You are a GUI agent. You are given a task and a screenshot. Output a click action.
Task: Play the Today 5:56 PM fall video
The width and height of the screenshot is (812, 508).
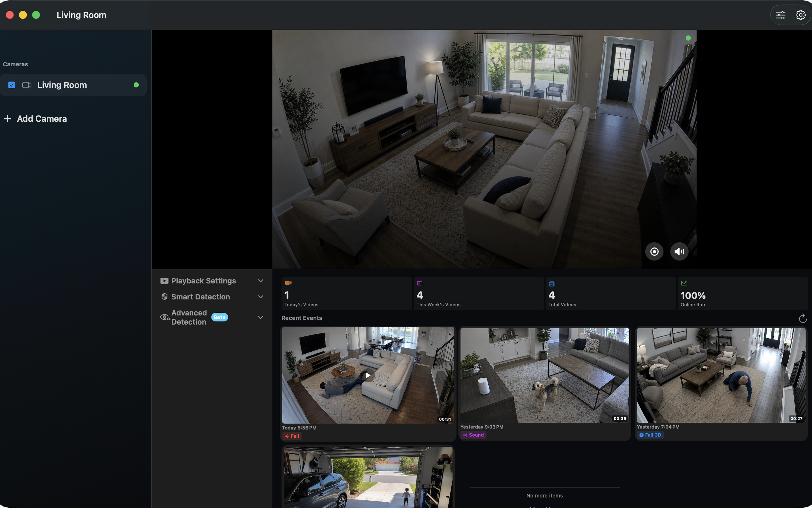(368, 375)
